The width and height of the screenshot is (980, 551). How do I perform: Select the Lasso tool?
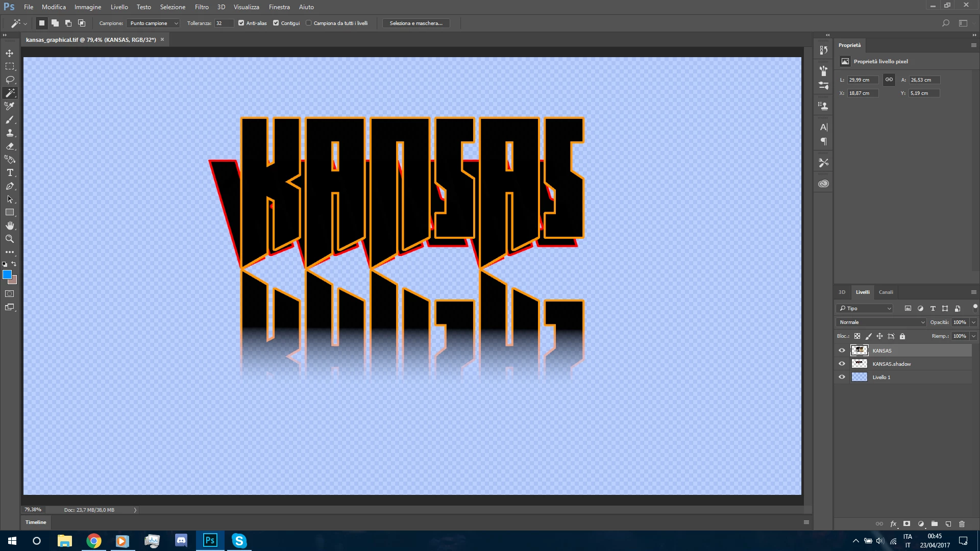[10, 80]
